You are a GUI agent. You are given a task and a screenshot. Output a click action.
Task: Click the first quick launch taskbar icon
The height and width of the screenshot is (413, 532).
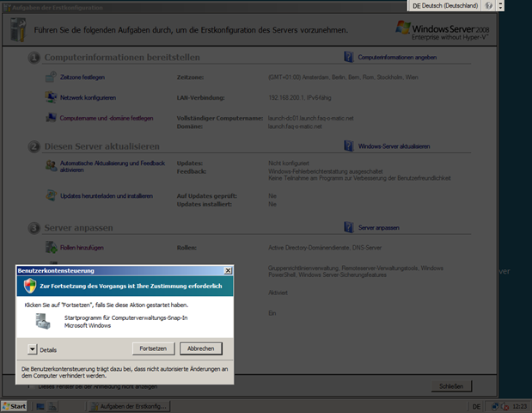click(x=40, y=406)
